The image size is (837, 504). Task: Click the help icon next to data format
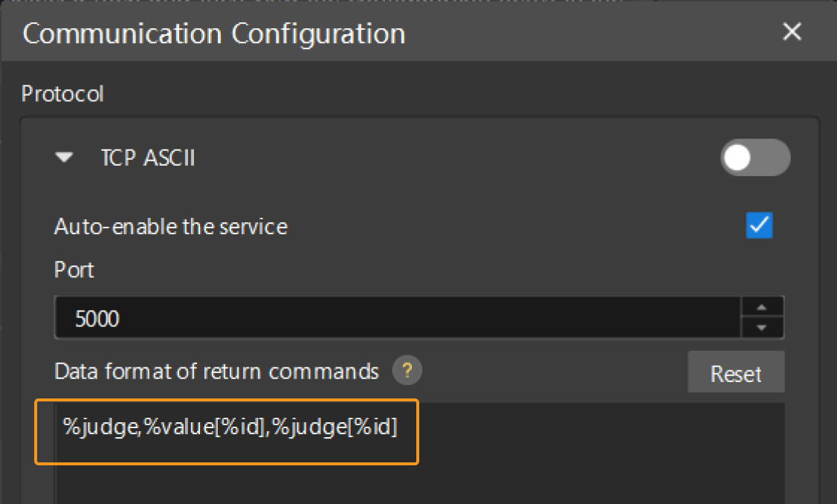point(407,371)
